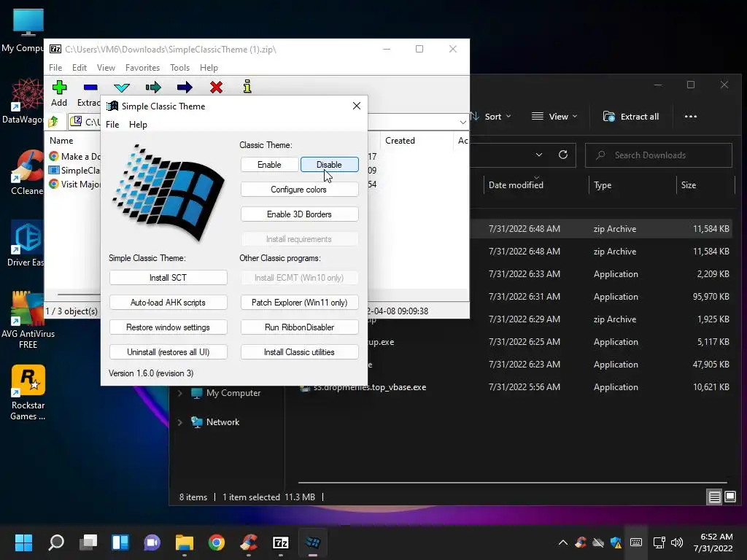The image size is (747, 560).
Task: Open the Rockstar Games desktop shortcut
Action: [x=28, y=393]
